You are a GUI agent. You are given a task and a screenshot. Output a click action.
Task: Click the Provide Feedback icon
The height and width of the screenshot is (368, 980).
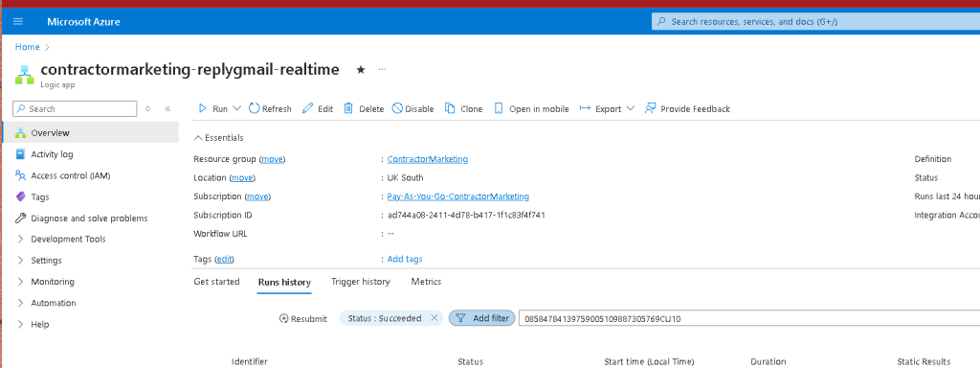[650, 108]
